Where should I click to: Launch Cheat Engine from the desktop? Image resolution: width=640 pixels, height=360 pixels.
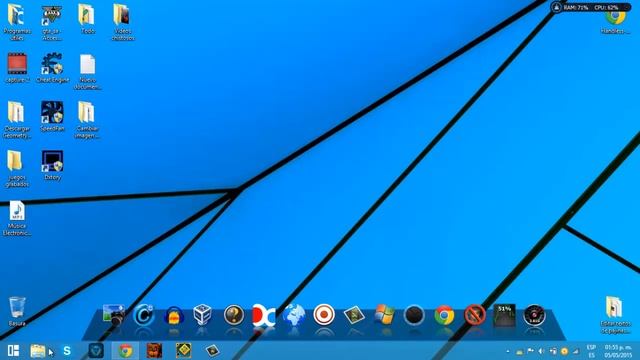(x=53, y=68)
